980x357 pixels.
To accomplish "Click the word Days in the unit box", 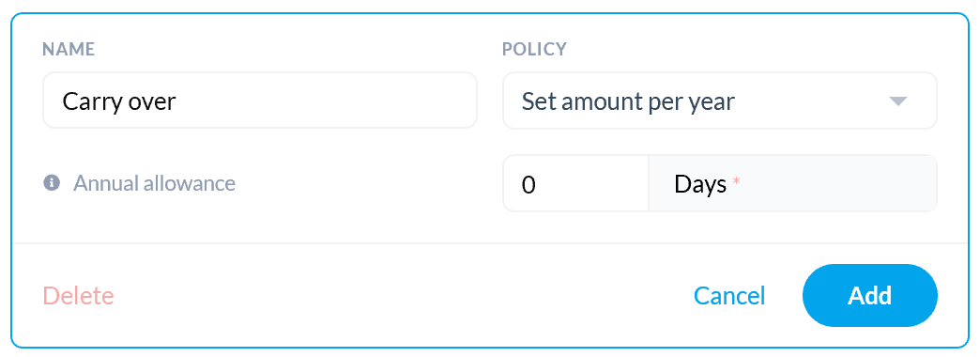I will pyautogui.click(x=700, y=184).
